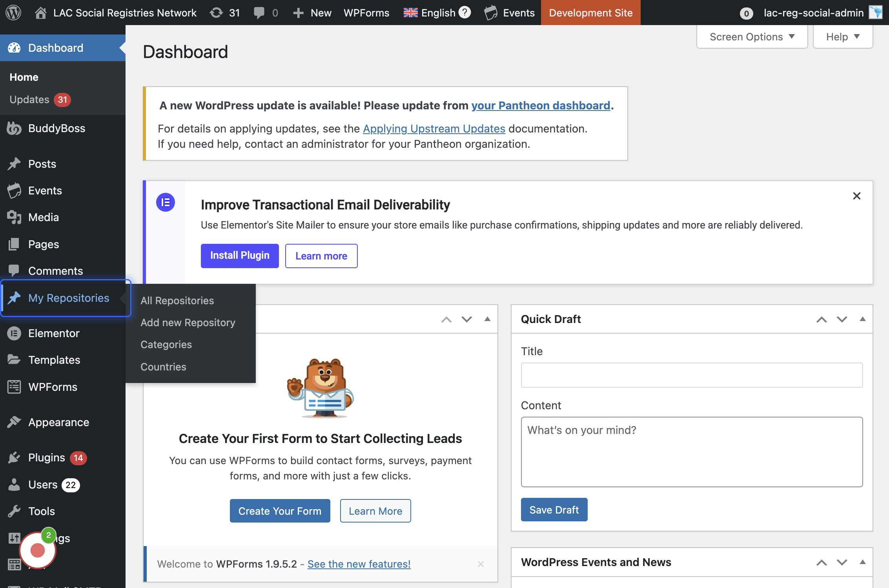Screen dimensions: 889x588
Task: Toggle the WPForms widget panel triangle
Action: [x=487, y=319]
